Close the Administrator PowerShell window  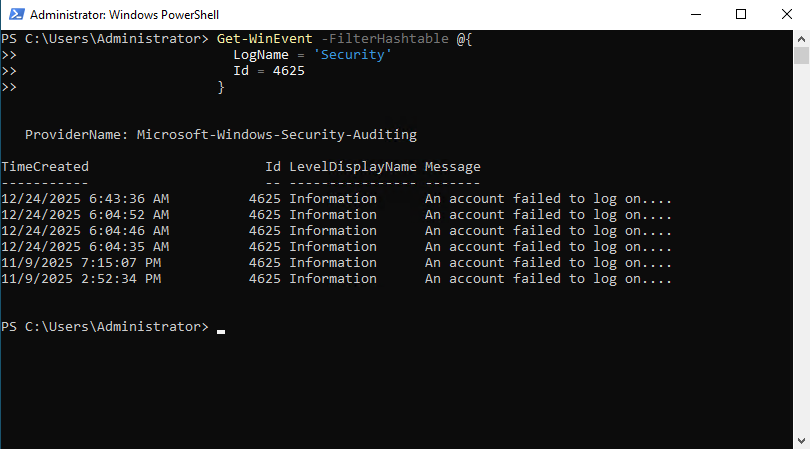click(787, 15)
